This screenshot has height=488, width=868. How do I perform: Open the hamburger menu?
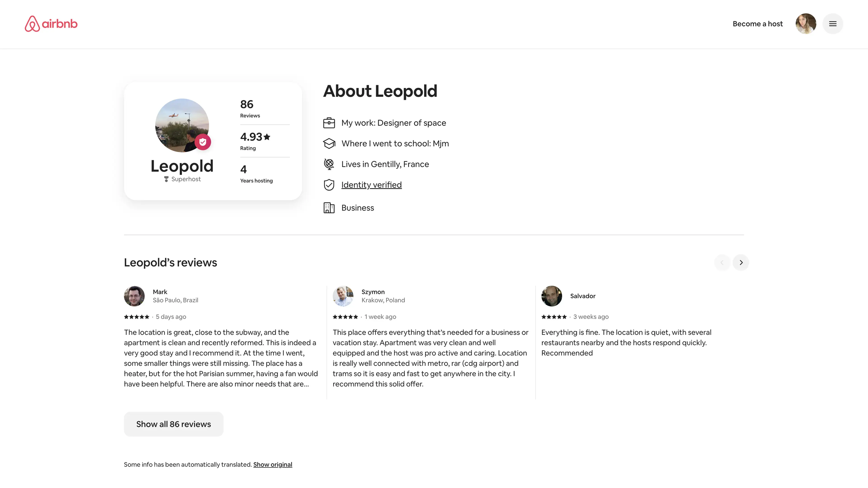point(833,23)
